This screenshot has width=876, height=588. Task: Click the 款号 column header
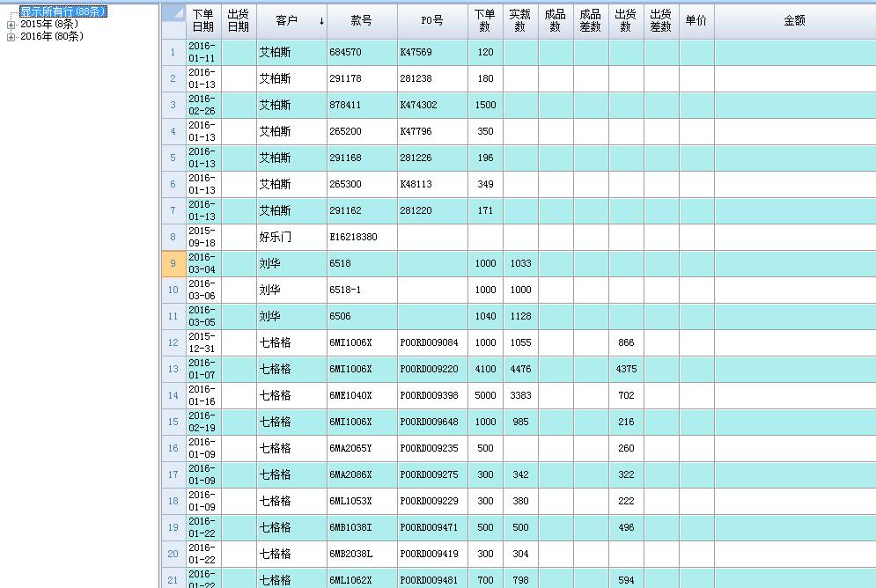[362, 21]
